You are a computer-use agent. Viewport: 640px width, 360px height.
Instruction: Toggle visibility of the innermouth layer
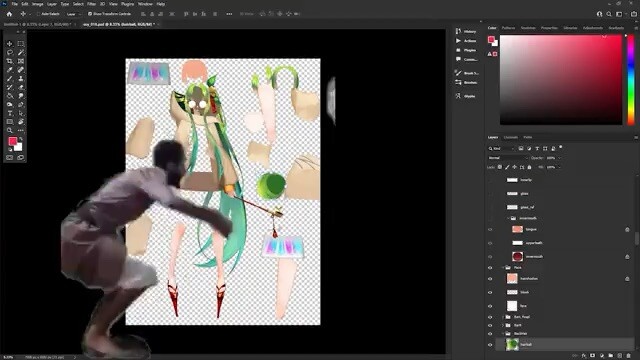(x=490, y=257)
